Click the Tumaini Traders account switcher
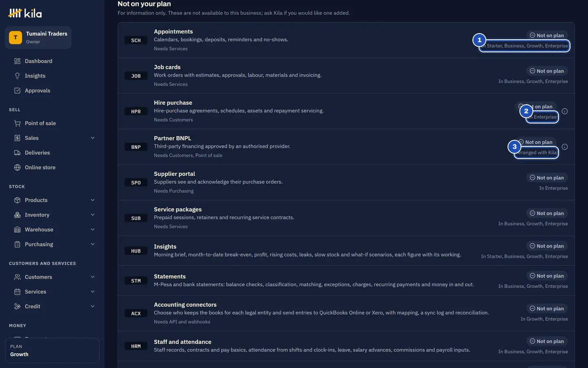The width and height of the screenshot is (588, 368). point(38,38)
